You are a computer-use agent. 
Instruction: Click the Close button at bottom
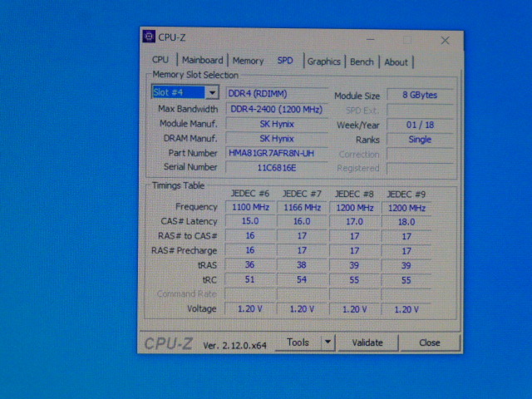(x=430, y=342)
